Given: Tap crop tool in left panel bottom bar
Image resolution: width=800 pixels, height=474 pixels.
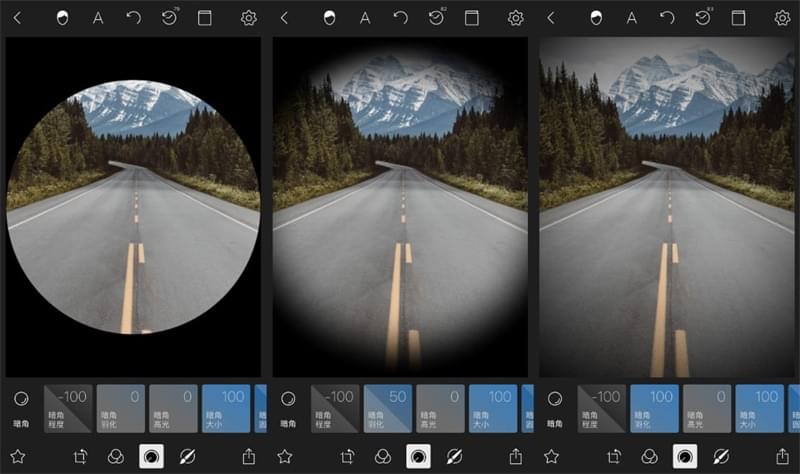Looking at the screenshot, I should pyautogui.click(x=82, y=456).
